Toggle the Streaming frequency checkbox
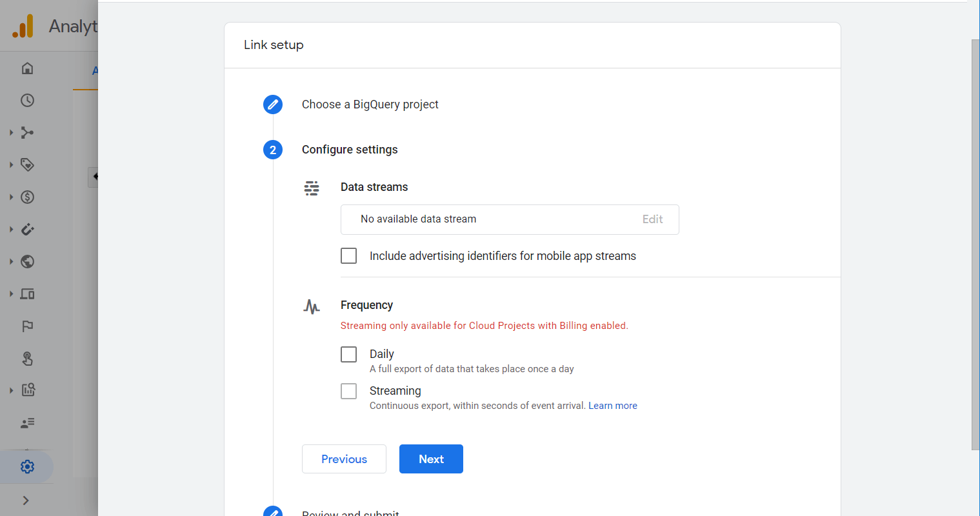 [x=349, y=391]
